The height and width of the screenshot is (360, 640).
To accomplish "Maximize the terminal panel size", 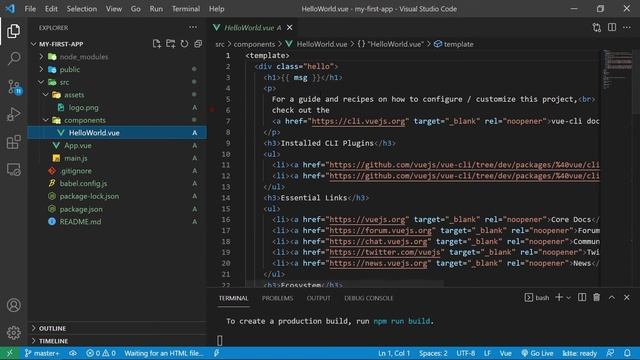I will [612, 298].
